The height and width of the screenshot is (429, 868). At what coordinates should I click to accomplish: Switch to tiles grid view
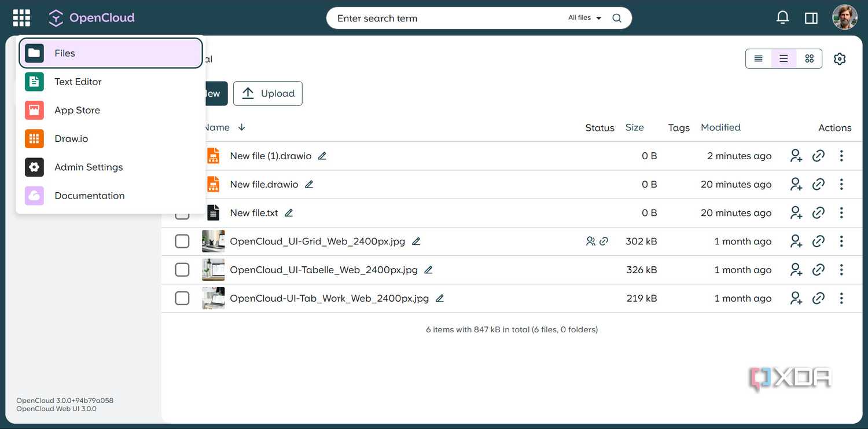coord(809,58)
